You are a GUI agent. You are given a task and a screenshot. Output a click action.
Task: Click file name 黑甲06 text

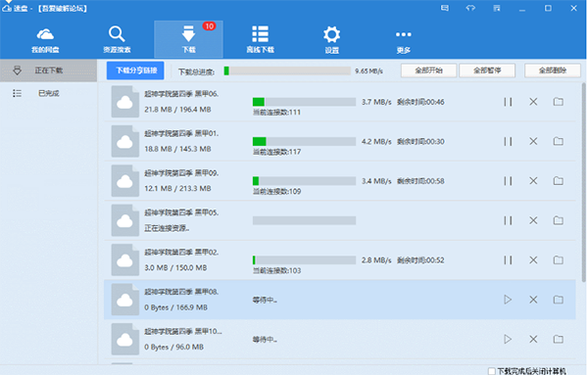181,94
